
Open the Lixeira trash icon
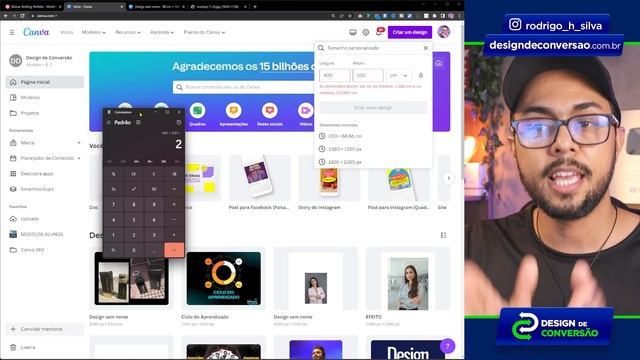(13, 347)
